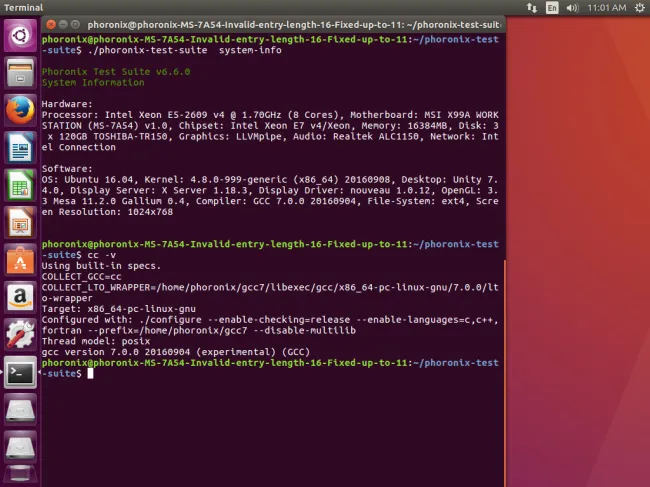Open the Files manager in launcher
This screenshot has width=650, height=487.
(20, 73)
